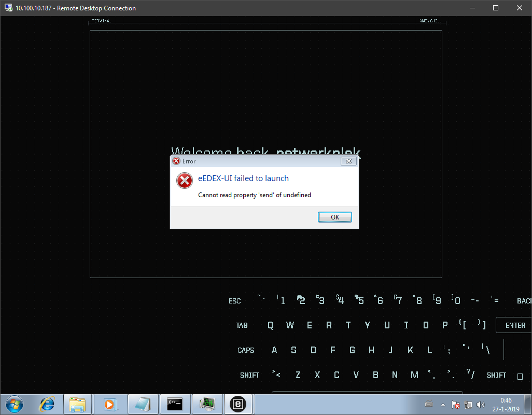Select the keyboard input indicator in the tray

(x=429, y=404)
